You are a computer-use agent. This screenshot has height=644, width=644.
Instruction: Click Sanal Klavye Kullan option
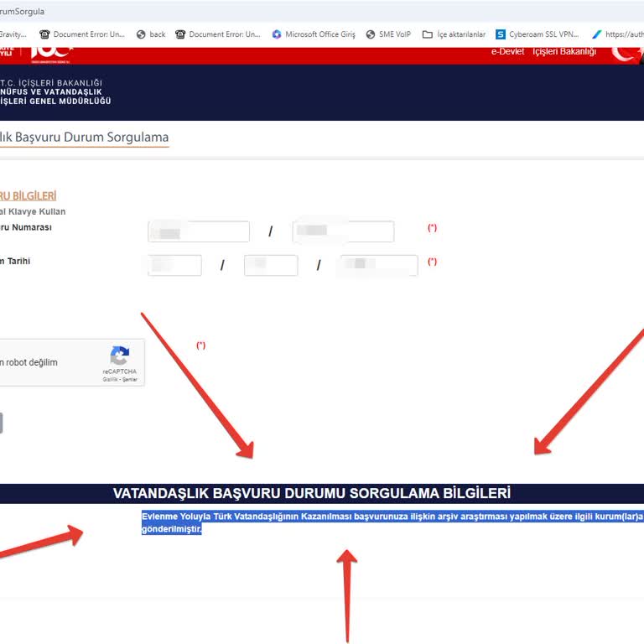33,211
